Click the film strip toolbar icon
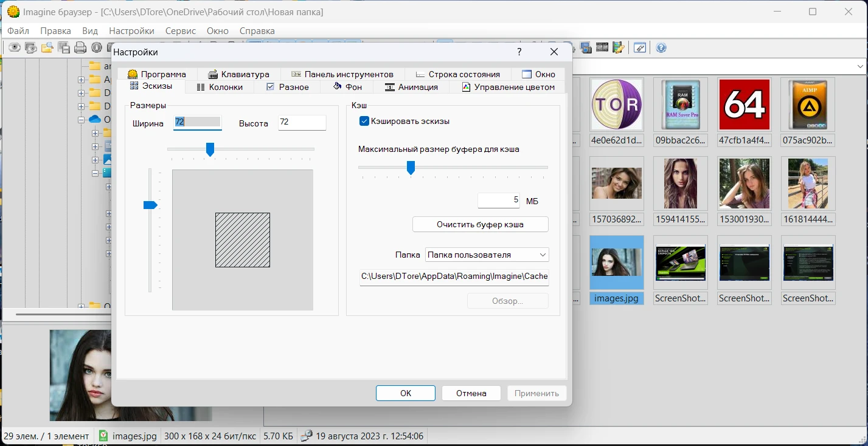The image size is (868, 446). pyautogui.click(x=602, y=48)
